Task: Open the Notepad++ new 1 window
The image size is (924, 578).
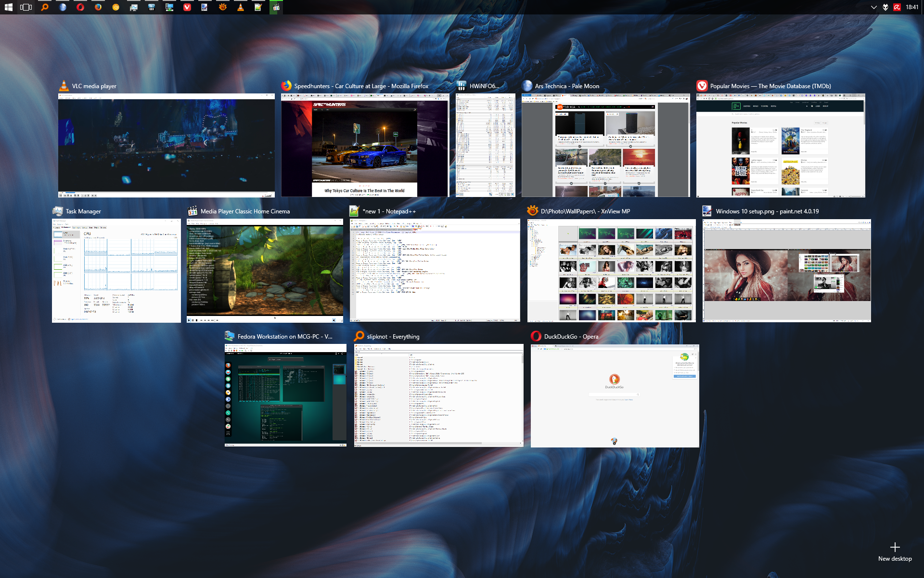Action: point(435,271)
